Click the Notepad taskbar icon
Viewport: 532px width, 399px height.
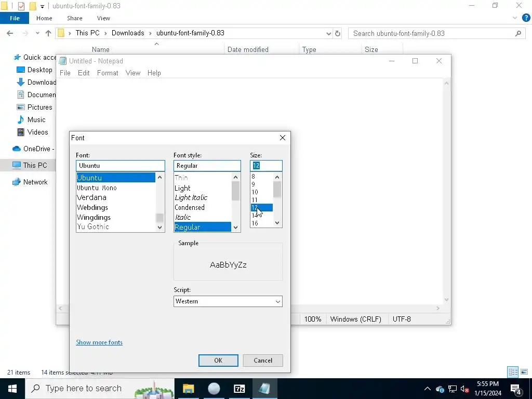264,389
